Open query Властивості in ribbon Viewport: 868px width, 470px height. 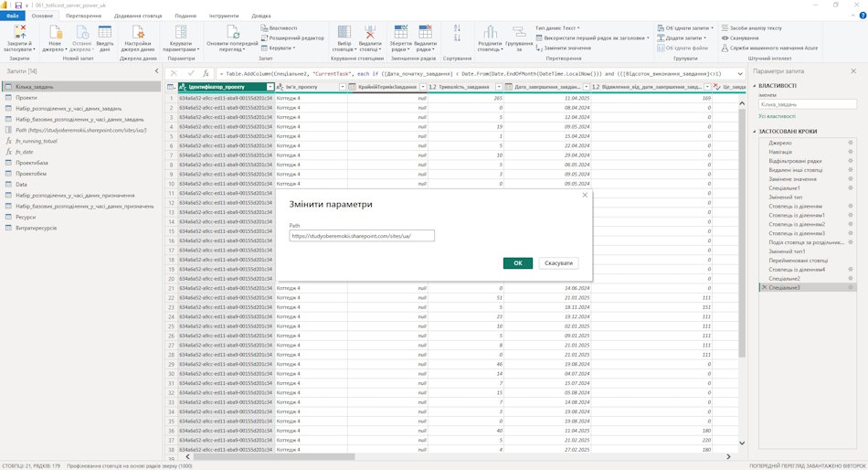coord(279,27)
